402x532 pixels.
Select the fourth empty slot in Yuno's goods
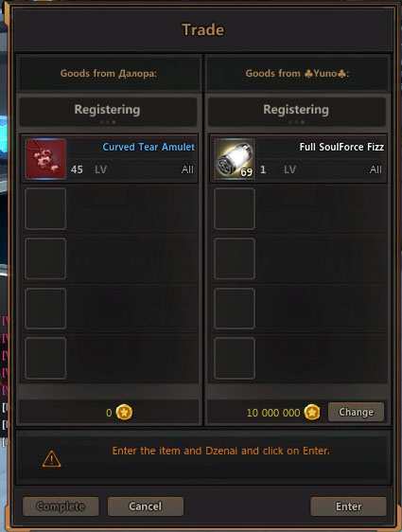pos(235,358)
